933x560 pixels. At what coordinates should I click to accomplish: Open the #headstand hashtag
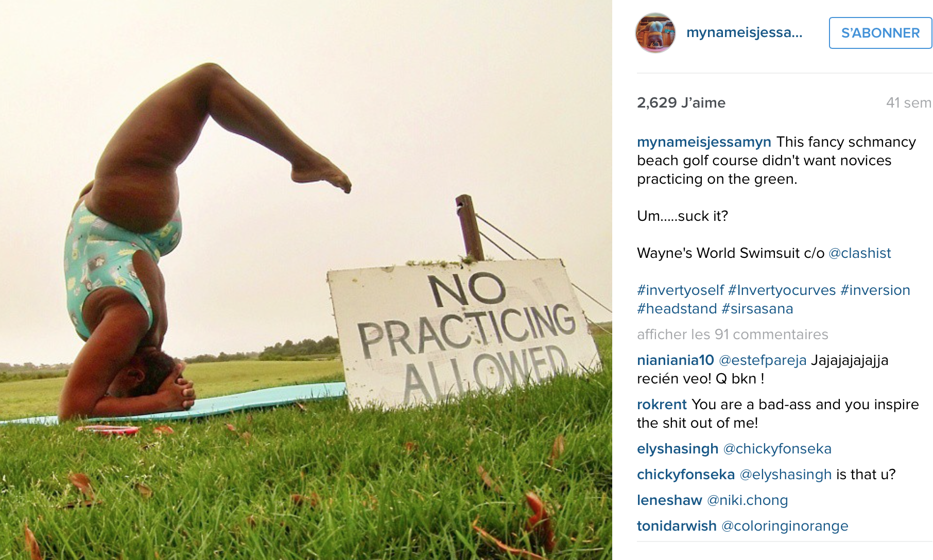[677, 309]
